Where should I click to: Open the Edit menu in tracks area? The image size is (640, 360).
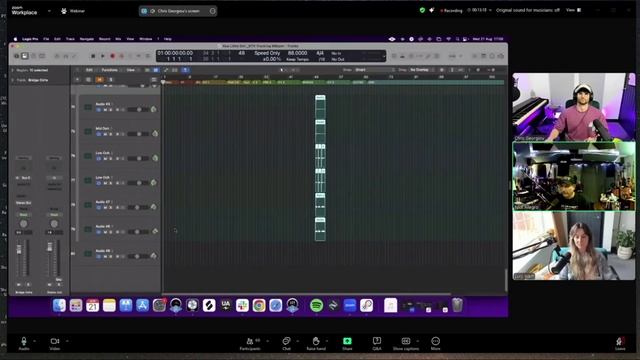89,70
